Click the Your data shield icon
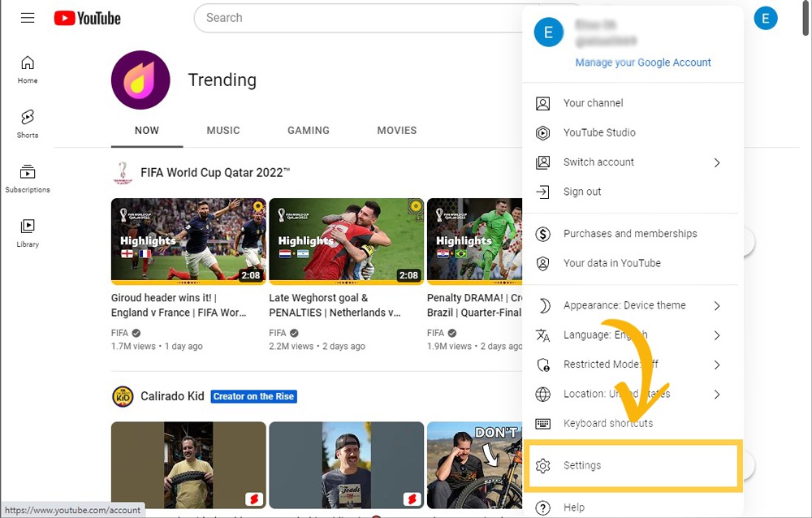 pos(542,264)
